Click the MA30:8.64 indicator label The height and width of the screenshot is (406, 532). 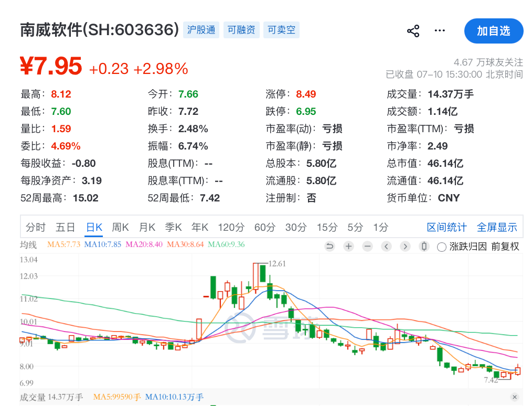click(x=185, y=244)
